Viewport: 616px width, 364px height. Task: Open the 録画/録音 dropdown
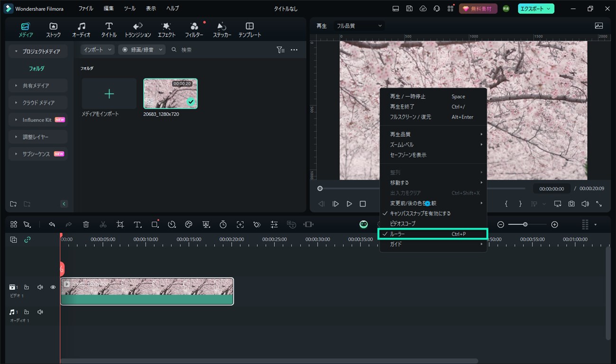pos(141,50)
